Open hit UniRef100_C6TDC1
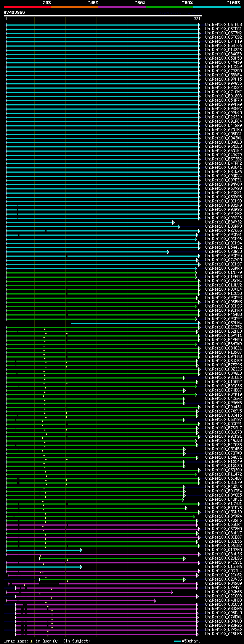Screen dimensions: 244x644 point(223,29)
